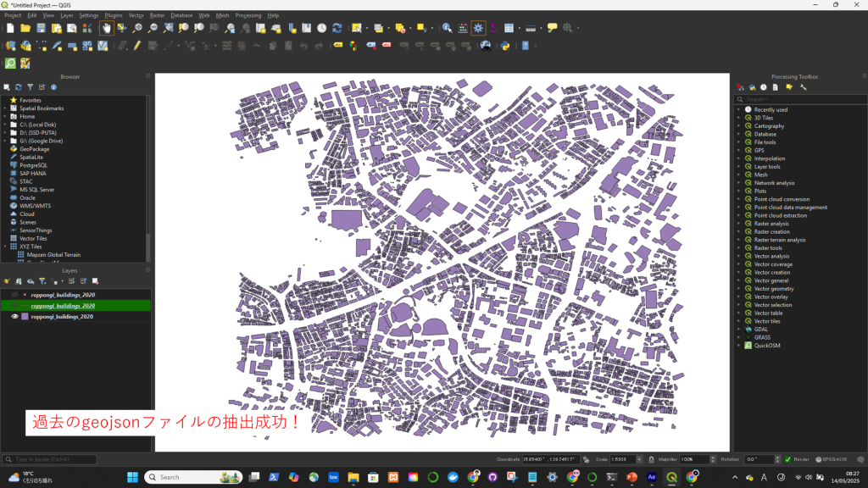
Task: Click the Zoom In magnifier tool
Action: pyautogui.click(x=137, y=28)
